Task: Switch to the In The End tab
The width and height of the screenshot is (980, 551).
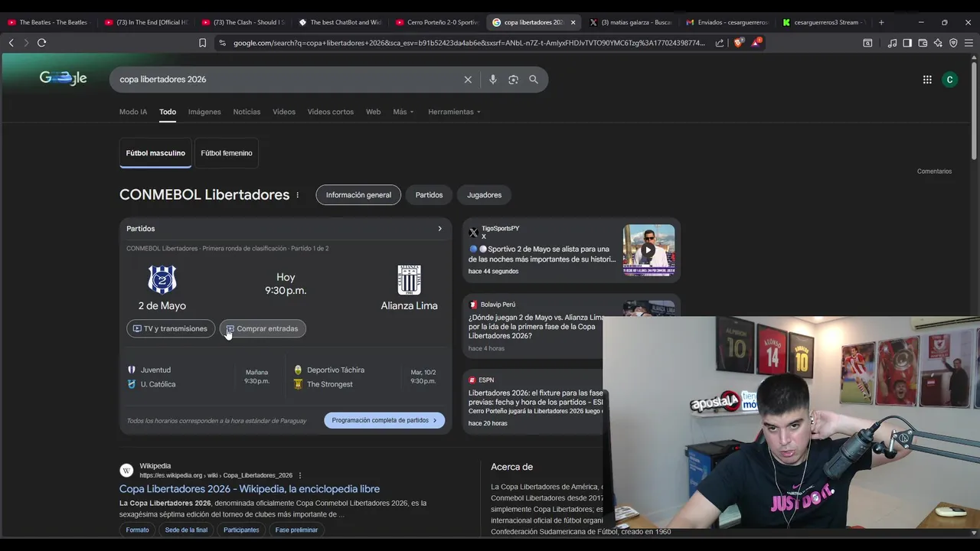Action: tap(145, 22)
